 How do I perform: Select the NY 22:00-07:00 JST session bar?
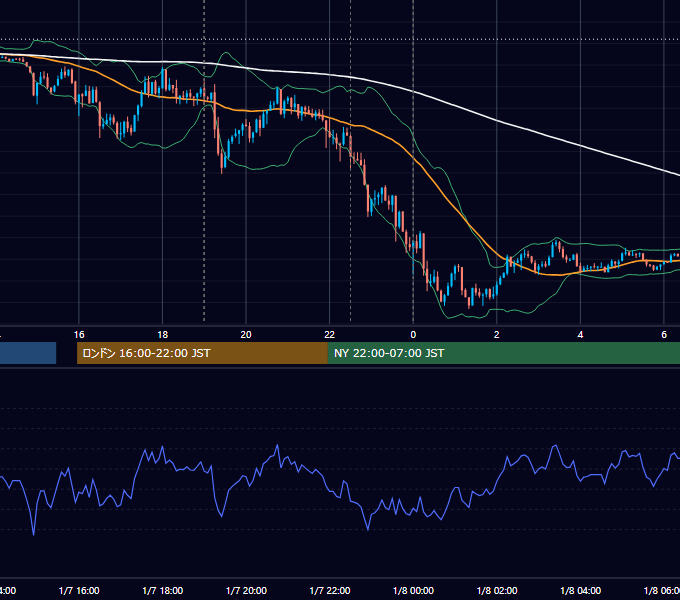[x=503, y=353]
